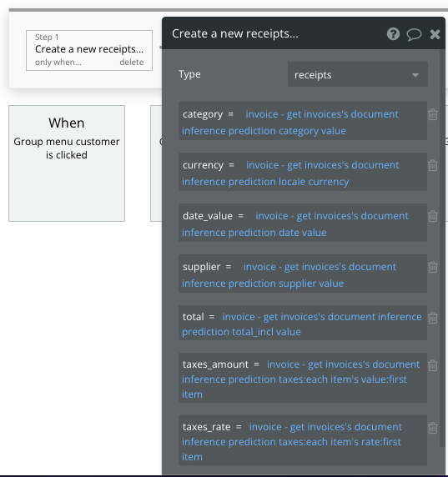Click the dropdown arrow next to receipts

[x=415, y=75]
